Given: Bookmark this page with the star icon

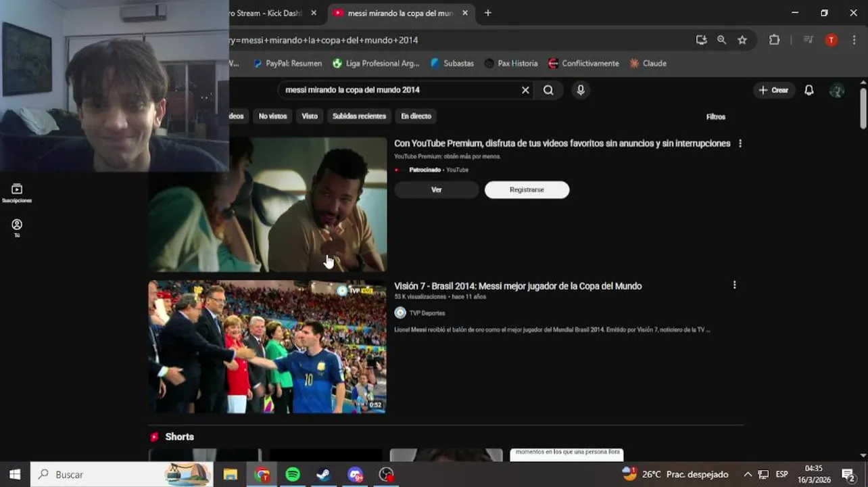Looking at the screenshot, I should click(x=742, y=40).
